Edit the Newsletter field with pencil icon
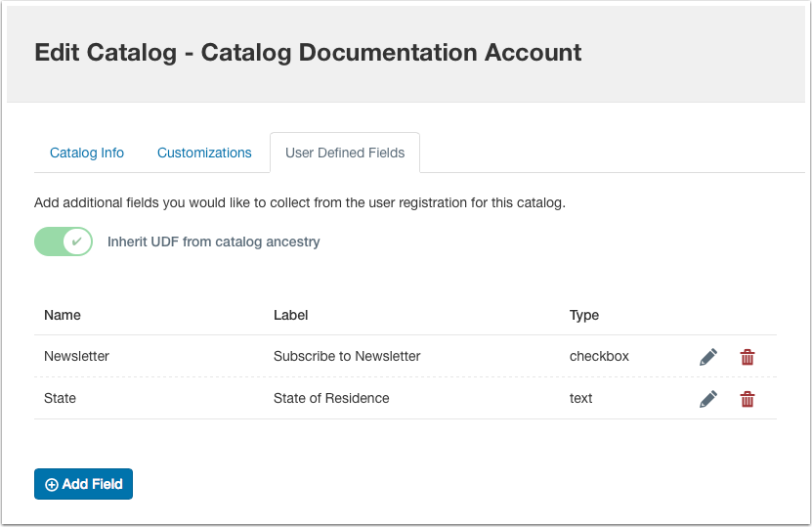 point(708,357)
